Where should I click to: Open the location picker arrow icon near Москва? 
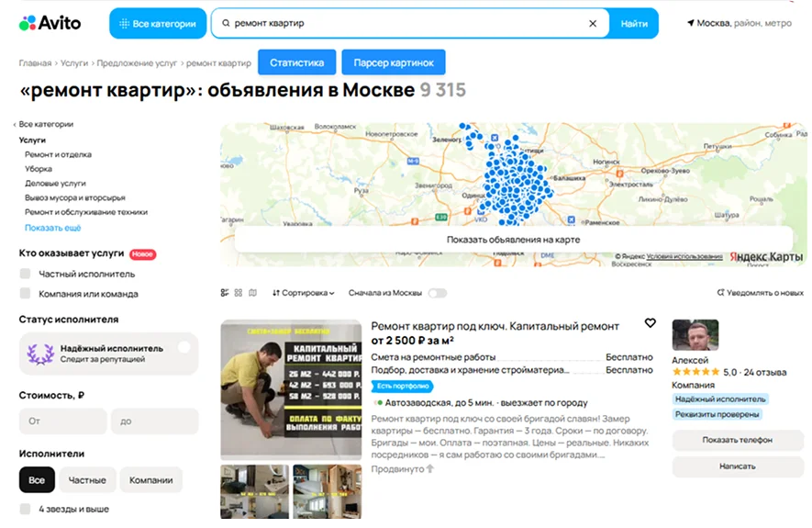point(690,23)
